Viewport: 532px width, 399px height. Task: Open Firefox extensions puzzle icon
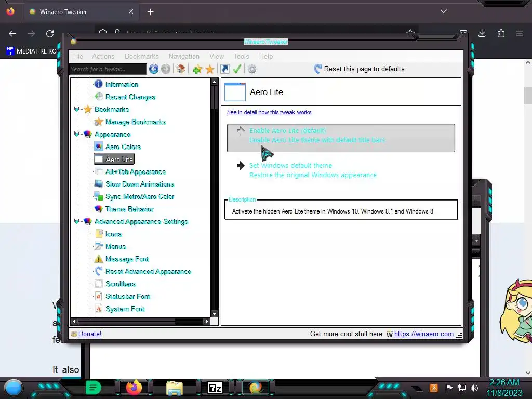click(501, 33)
